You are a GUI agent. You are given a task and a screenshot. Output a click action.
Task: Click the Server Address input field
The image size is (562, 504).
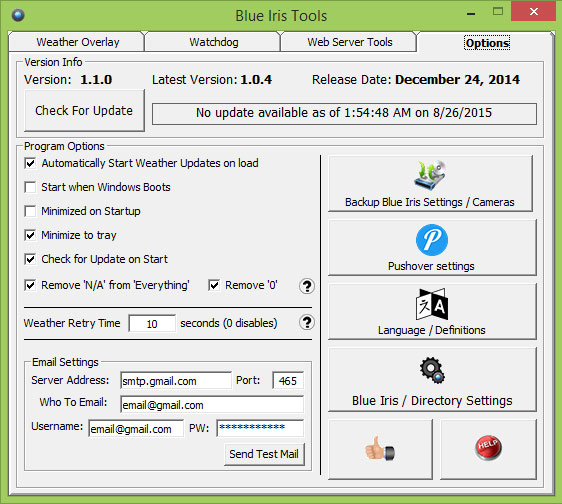(176, 381)
